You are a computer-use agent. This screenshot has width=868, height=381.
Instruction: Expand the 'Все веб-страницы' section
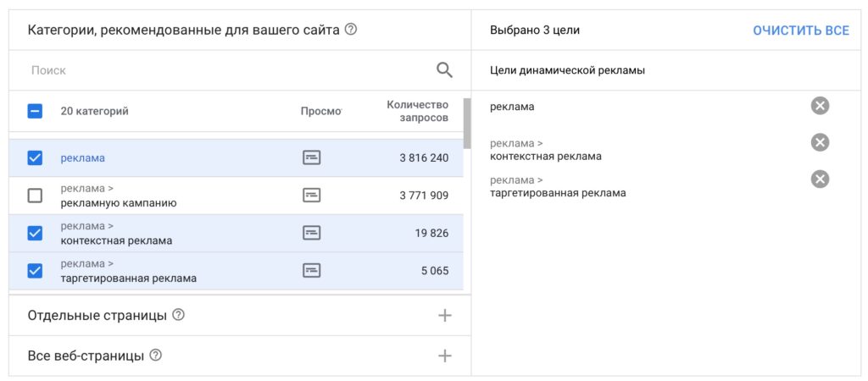click(444, 356)
